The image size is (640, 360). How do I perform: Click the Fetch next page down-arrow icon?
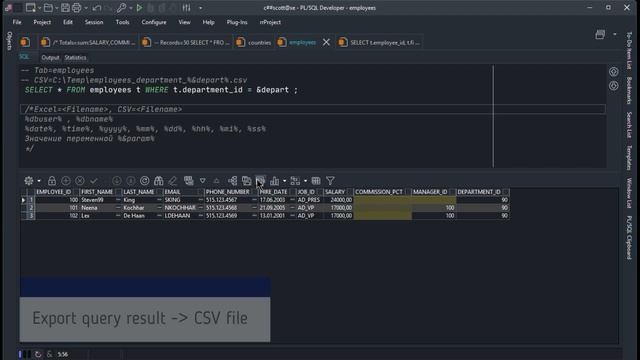pos(117,181)
